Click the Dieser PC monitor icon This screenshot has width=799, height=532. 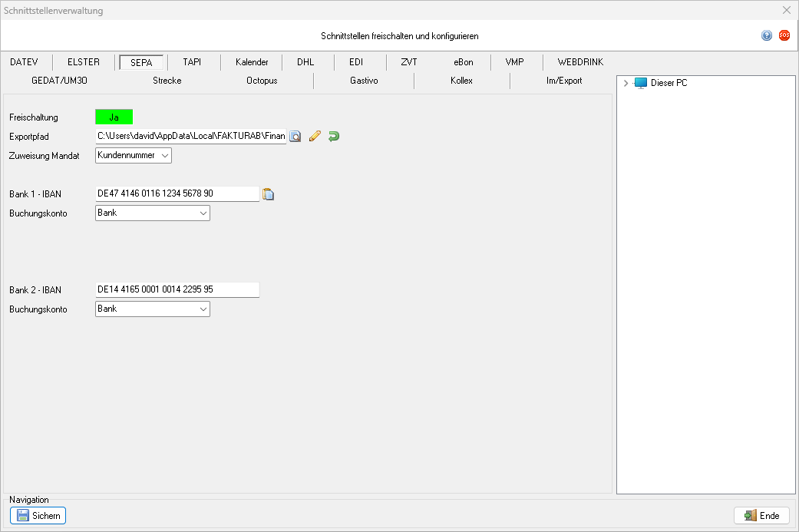tap(641, 83)
